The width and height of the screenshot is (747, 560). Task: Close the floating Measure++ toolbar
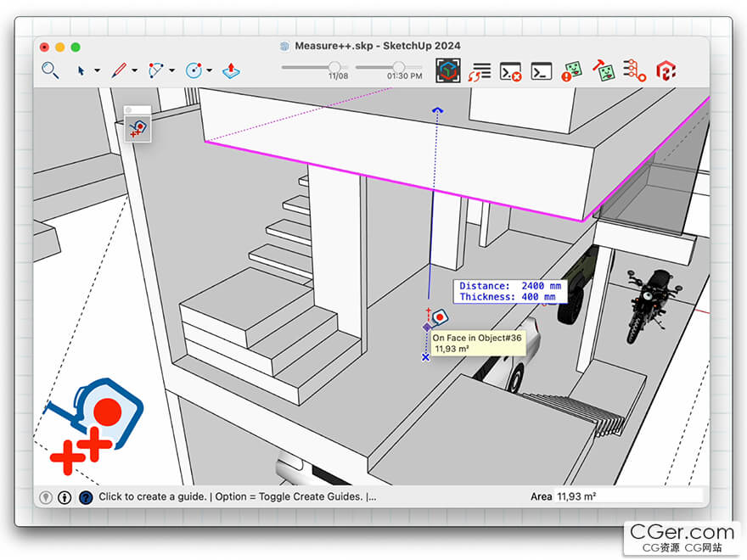(x=129, y=109)
